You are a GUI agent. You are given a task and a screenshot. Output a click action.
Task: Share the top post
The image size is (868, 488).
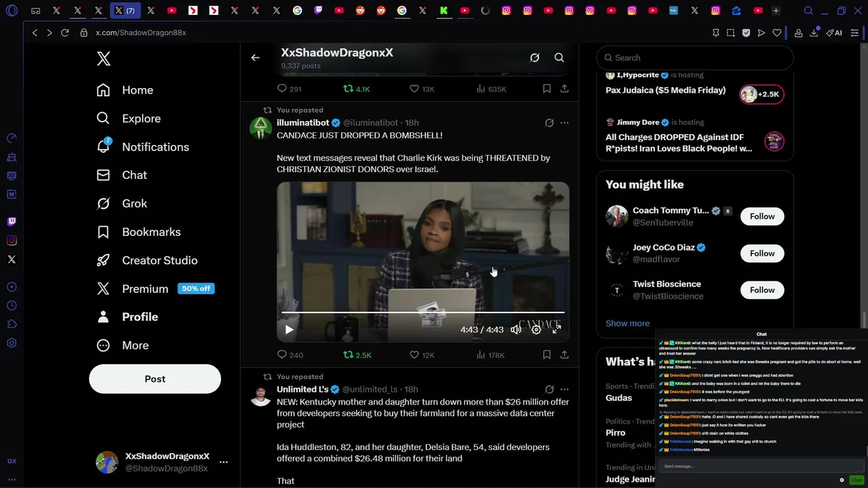564,89
